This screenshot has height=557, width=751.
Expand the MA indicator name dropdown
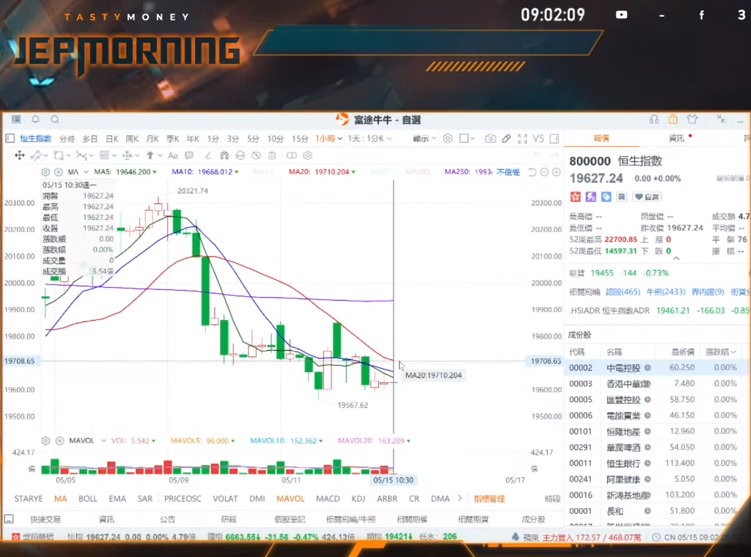[x=86, y=172]
